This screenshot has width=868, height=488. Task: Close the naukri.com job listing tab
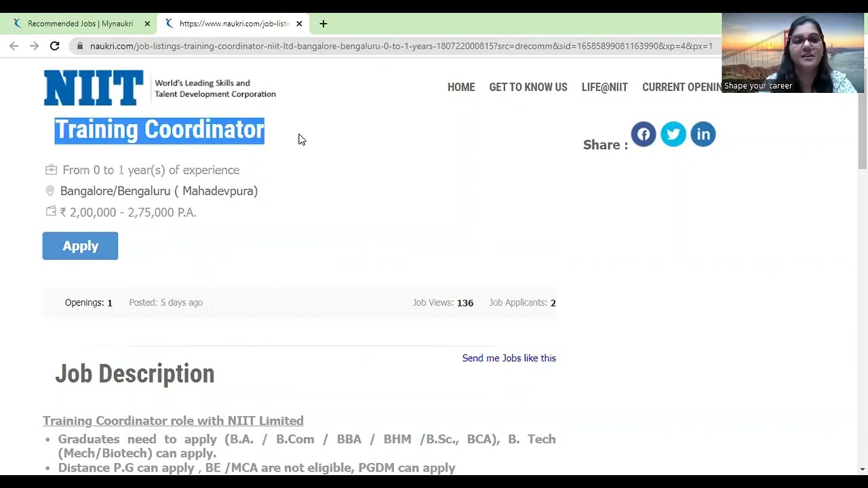tap(299, 24)
